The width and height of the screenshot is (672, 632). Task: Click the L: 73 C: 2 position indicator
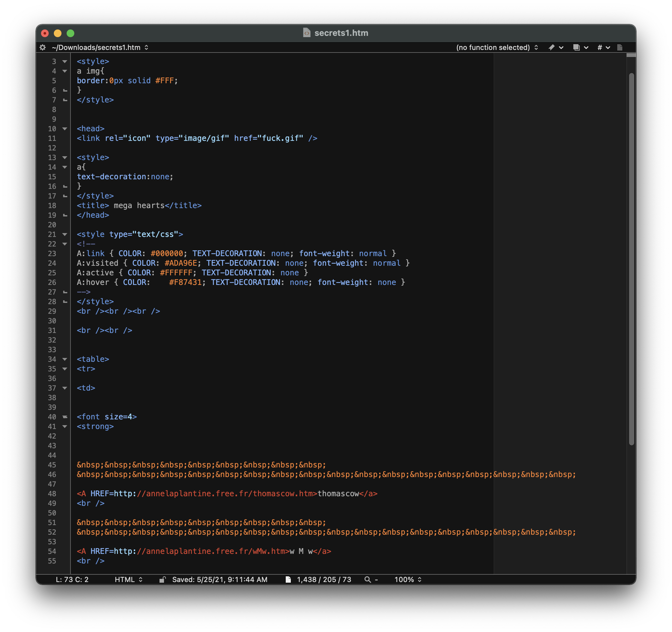(72, 579)
